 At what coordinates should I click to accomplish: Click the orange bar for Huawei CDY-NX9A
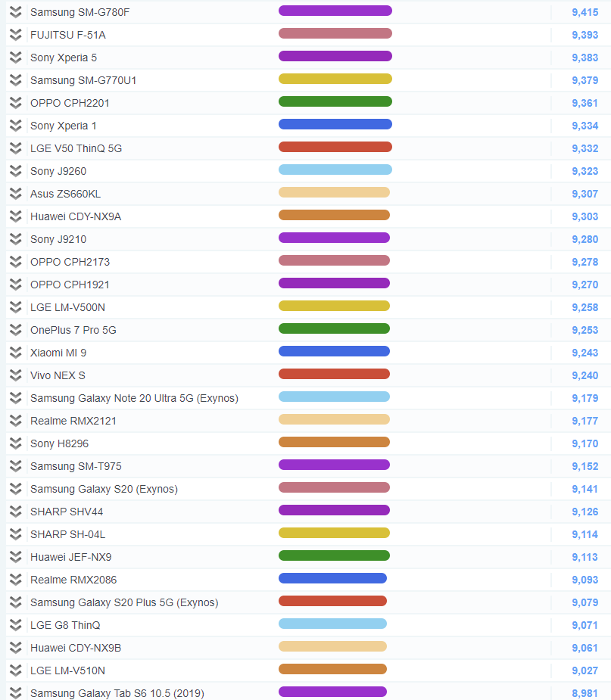334,215
